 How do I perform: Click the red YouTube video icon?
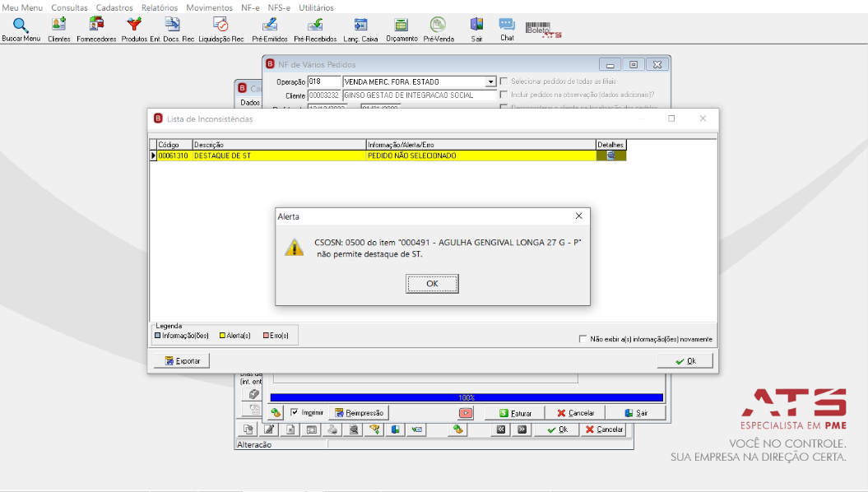466,413
